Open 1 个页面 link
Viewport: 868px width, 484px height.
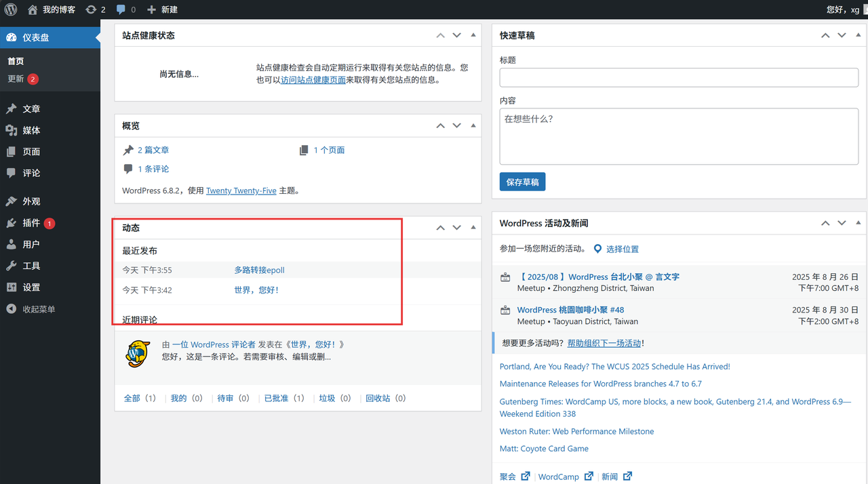[x=329, y=150]
